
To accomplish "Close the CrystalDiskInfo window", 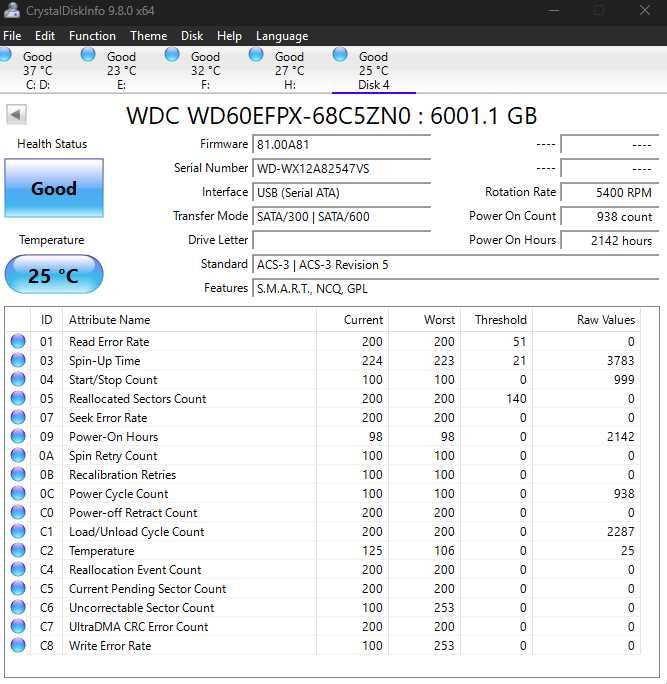I will [645, 10].
